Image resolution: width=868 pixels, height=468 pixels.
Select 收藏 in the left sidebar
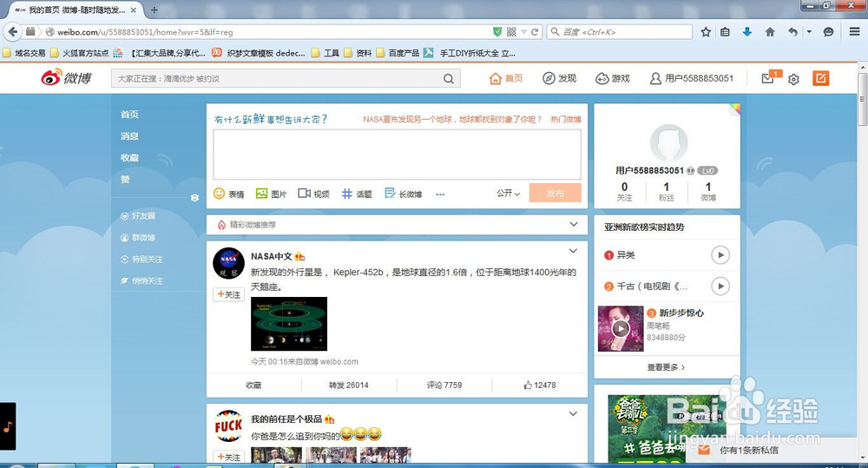(x=129, y=158)
